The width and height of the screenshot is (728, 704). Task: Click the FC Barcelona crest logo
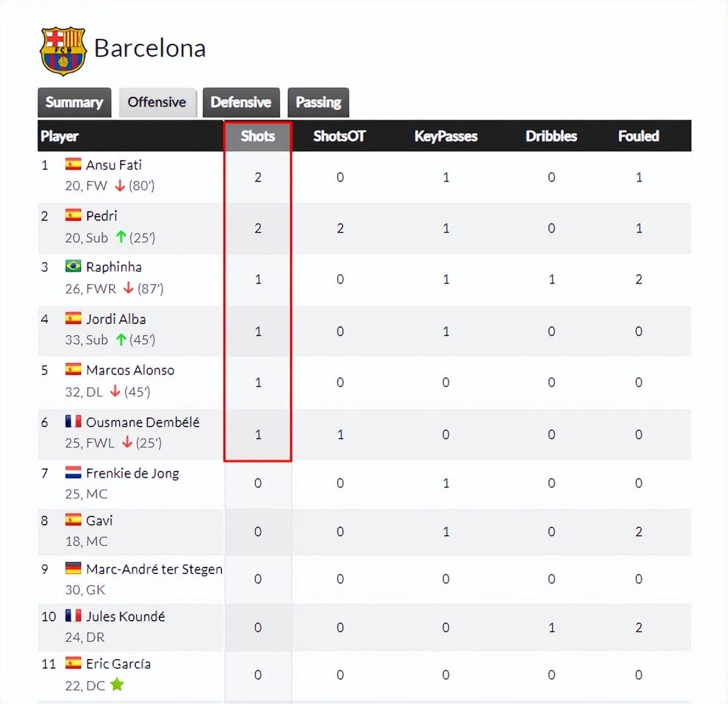pyautogui.click(x=62, y=50)
